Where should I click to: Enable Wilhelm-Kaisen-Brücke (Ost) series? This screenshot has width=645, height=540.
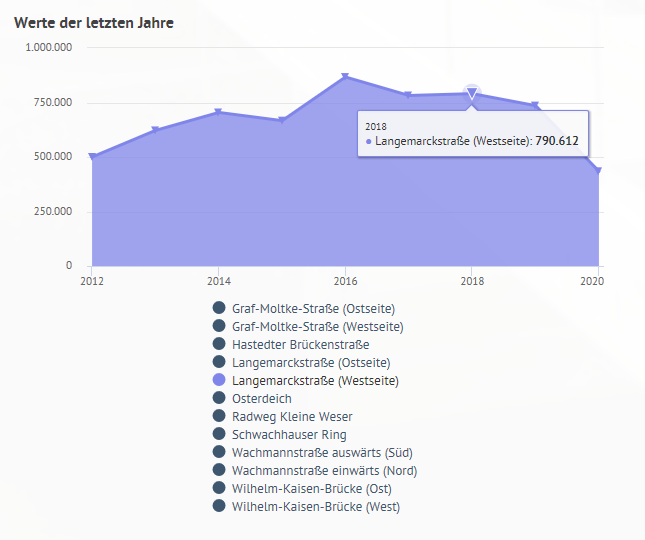point(219,489)
